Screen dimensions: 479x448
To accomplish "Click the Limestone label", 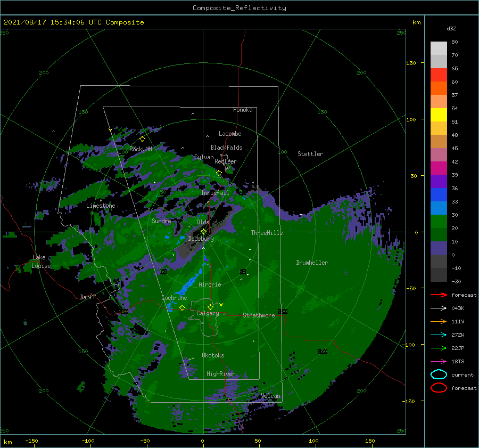I will (101, 206).
